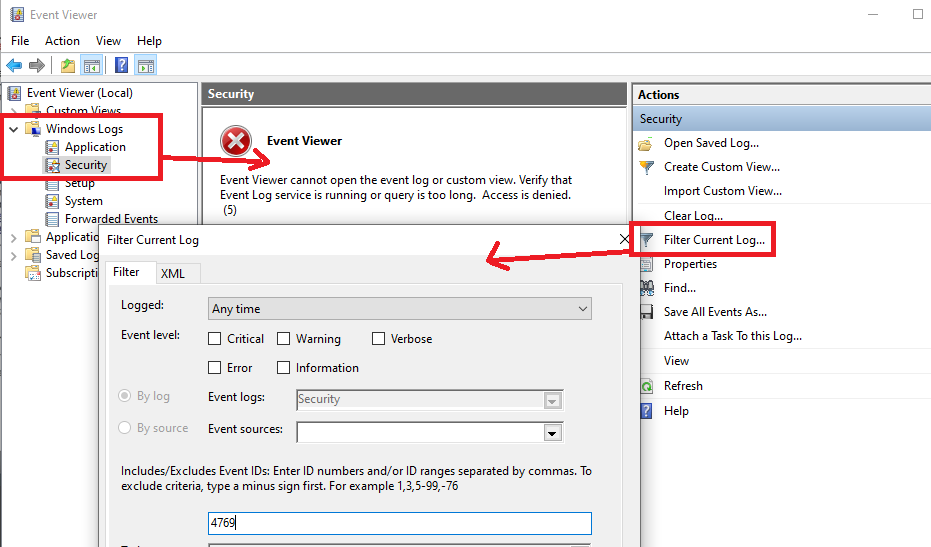
Task: Open the Event sources dropdown arrow
Action: point(552,433)
